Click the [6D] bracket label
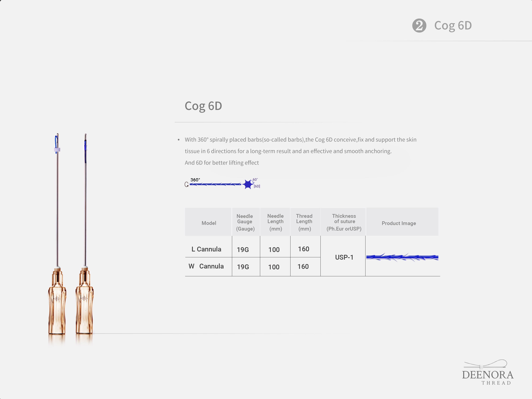This screenshot has width=532, height=399. (257, 186)
